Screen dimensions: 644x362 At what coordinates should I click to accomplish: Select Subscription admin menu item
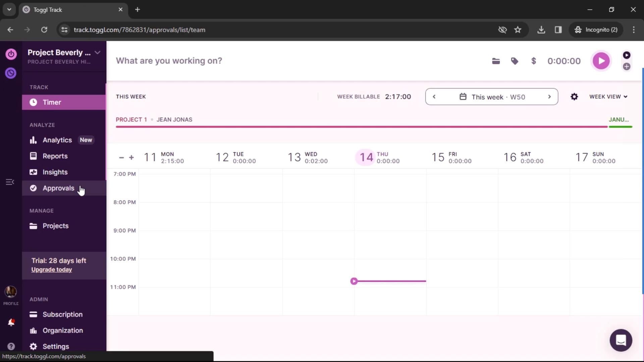[62, 314]
